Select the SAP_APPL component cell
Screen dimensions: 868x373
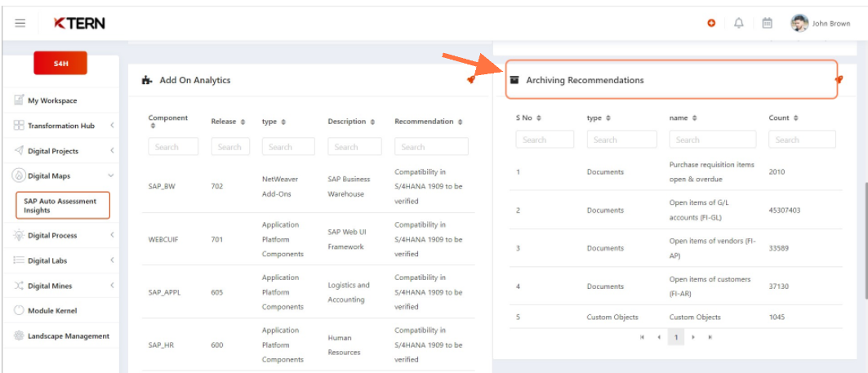coord(164,292)
